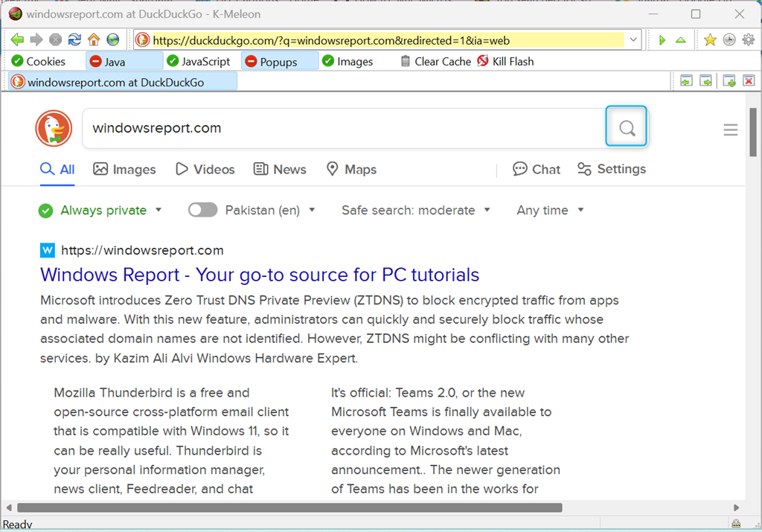Screen dimensions: 762x532
Task: Click the magnifier search button
Action: coord(627,128)
